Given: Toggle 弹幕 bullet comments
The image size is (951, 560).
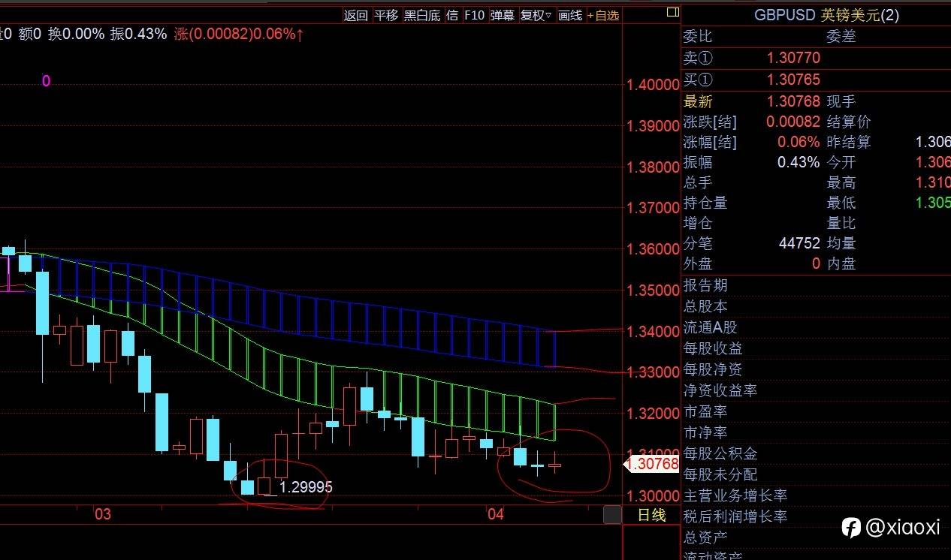Looking at the screenshot, I should 503,15.
